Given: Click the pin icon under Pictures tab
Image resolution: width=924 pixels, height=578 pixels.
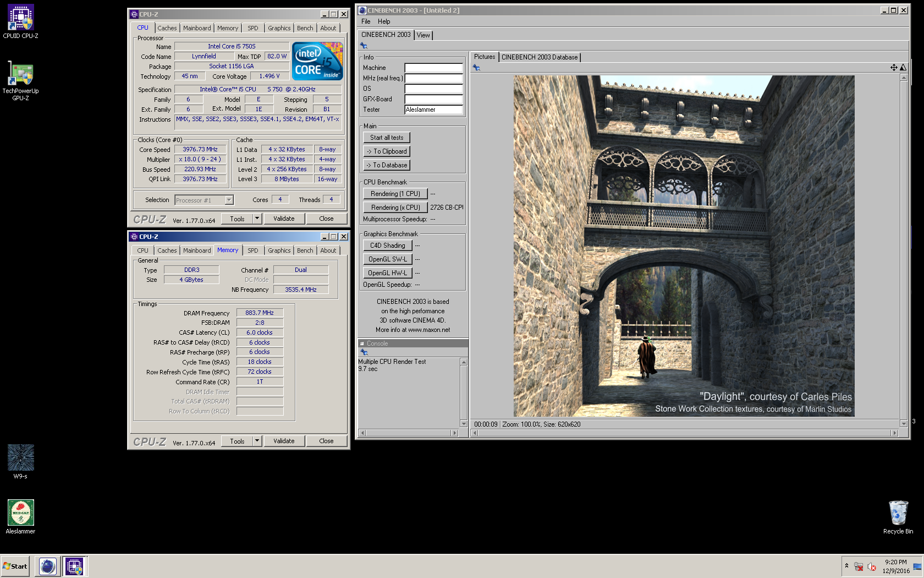Looking at the screenshot, I should [x=476, y=67].
